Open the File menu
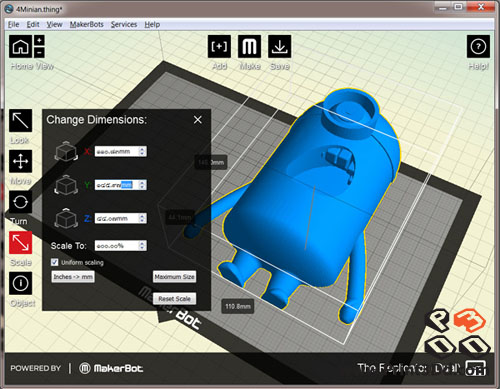The image size is (500, 389). [14, 24]
